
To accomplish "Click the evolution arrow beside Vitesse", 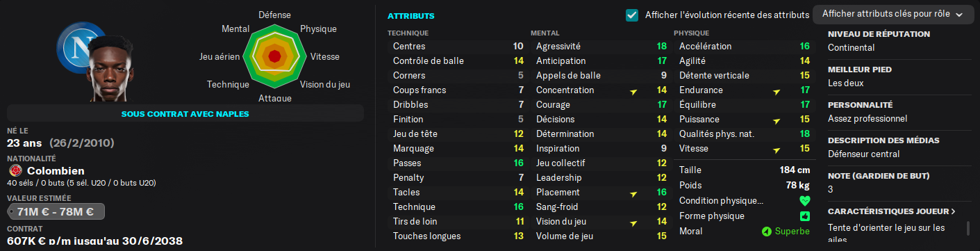I will (776, 149).
